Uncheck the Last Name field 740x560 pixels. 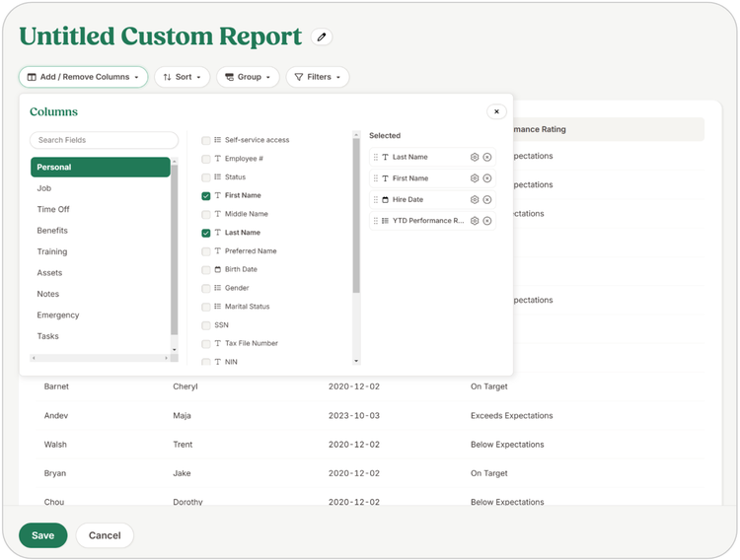[x=206, y=233]
